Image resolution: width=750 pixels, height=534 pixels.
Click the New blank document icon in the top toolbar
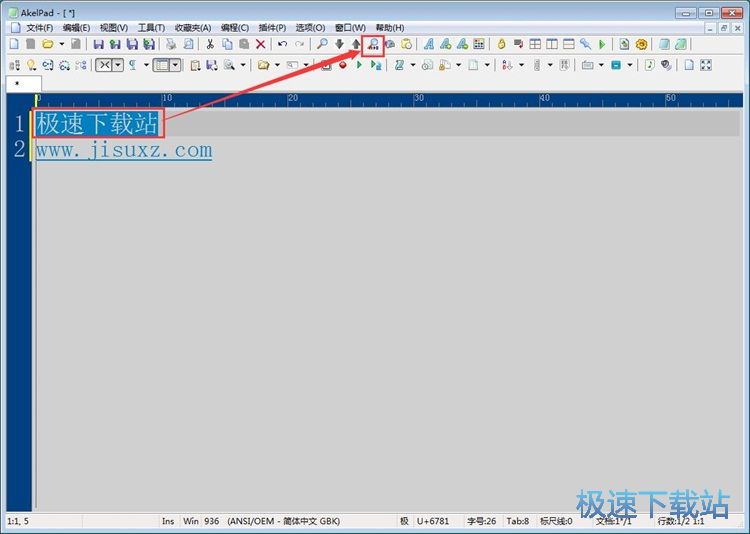click(x=14, y=44)
